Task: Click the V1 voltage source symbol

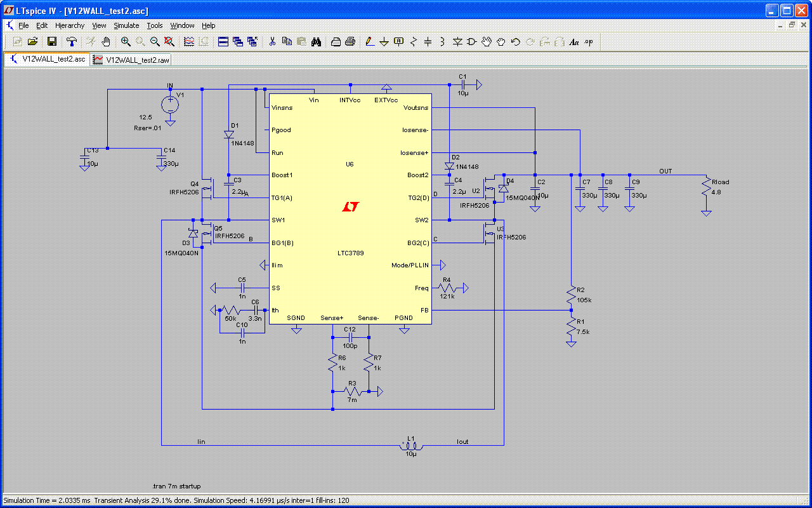Action: coord(170,104)
